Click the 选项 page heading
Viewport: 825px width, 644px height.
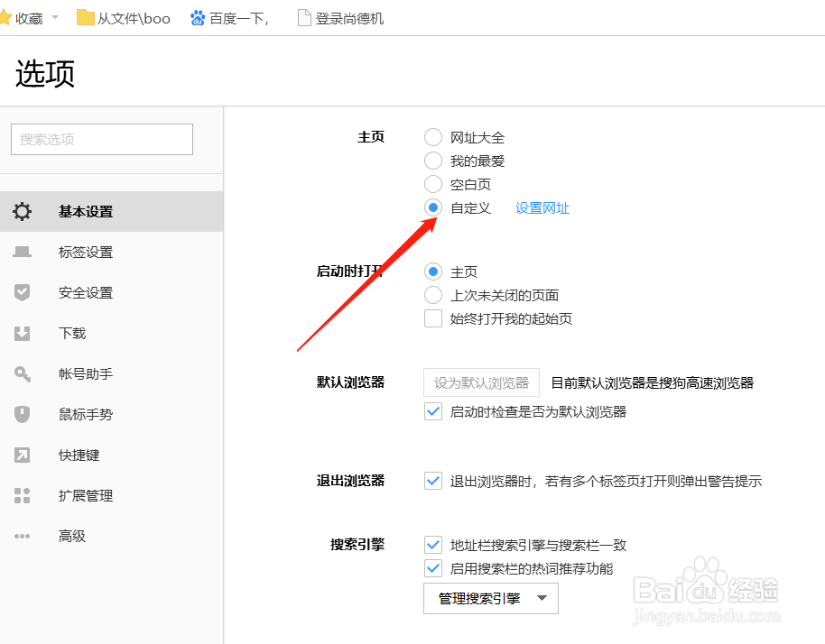coord(45,73)
